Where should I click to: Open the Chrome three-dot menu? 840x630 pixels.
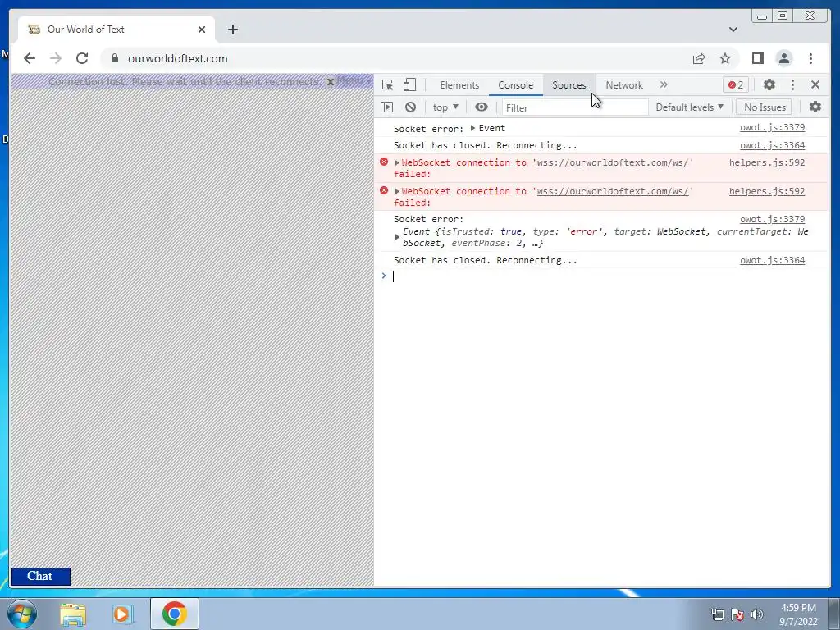click(x=810, y=58)
